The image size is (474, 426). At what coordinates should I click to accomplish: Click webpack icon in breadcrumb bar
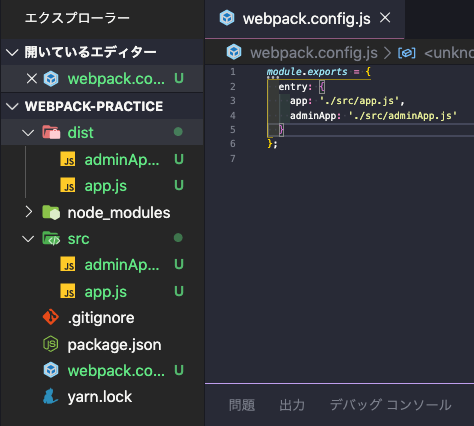click(234, 52)
